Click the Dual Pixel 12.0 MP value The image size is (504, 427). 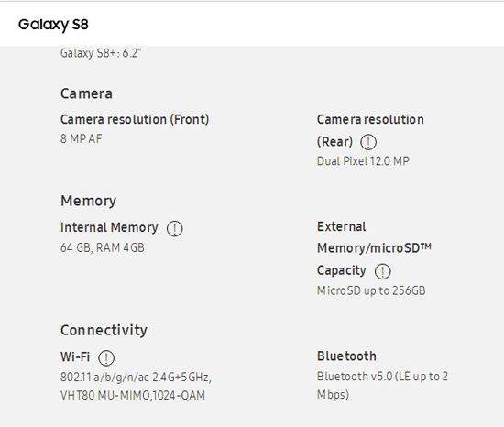pos(363,161)
